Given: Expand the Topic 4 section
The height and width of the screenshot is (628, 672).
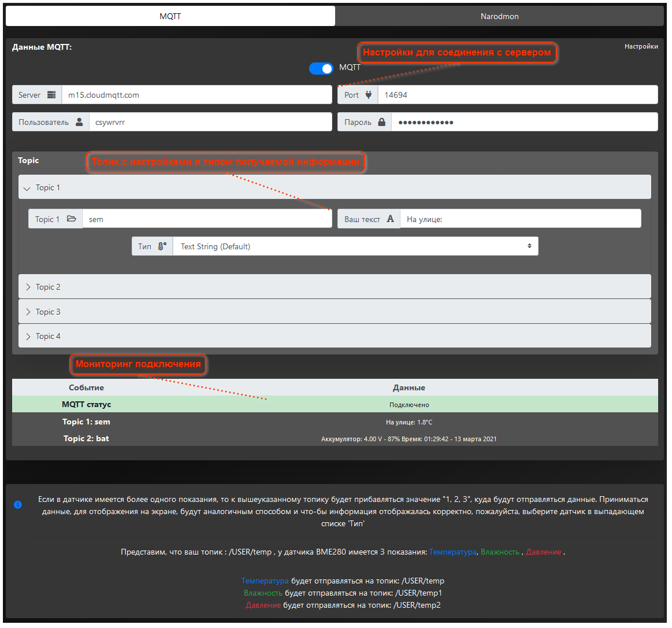Looking at the screenshot, I should (47, 336).
